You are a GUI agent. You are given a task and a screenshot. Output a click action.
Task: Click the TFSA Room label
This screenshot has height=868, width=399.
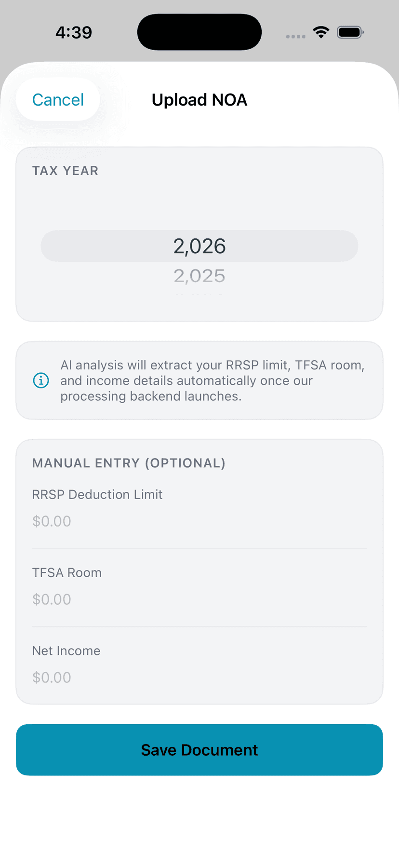point(67,572)
